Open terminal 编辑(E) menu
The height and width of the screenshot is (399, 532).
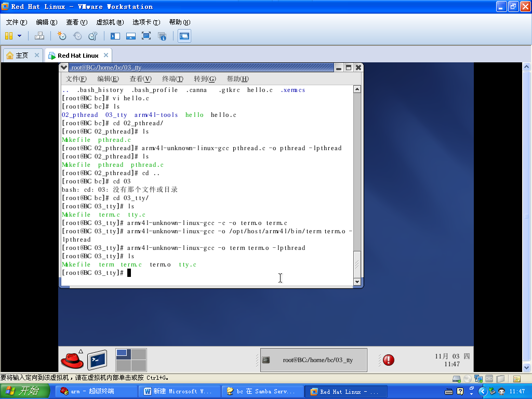[108, 79]
